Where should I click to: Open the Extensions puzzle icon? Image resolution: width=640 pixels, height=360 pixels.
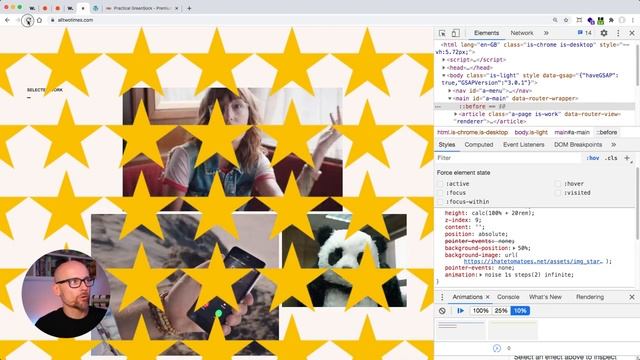tap(611, 20)
